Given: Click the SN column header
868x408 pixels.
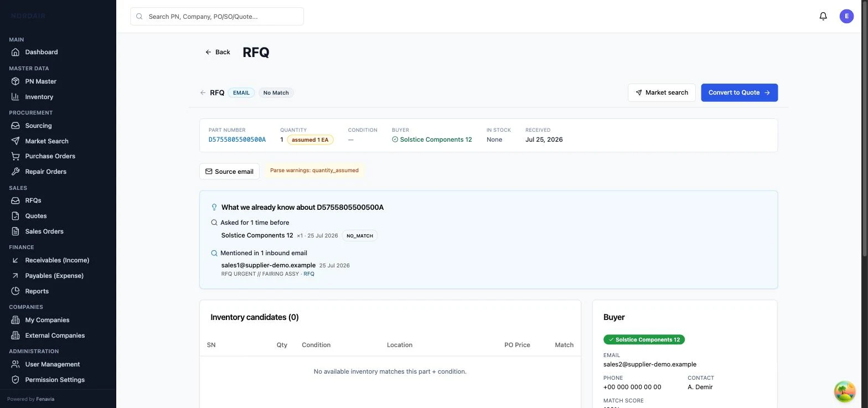Looking at the screenshot, I should pos(211,345).
